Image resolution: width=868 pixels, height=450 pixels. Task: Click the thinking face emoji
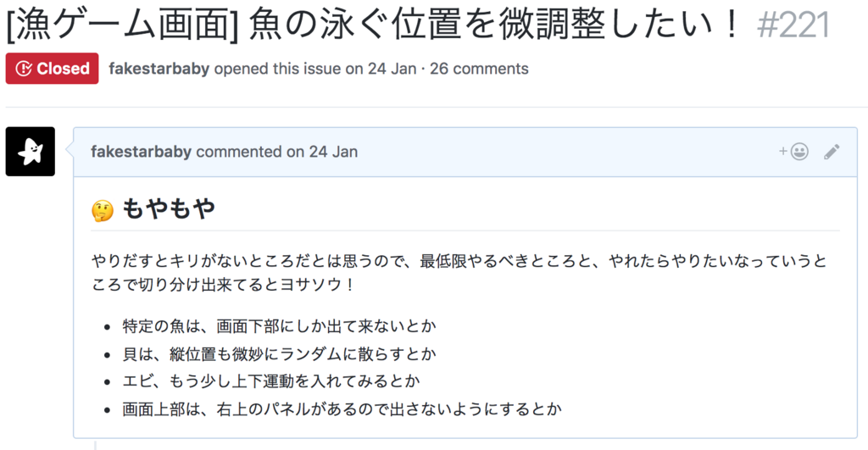click(103, 210)
